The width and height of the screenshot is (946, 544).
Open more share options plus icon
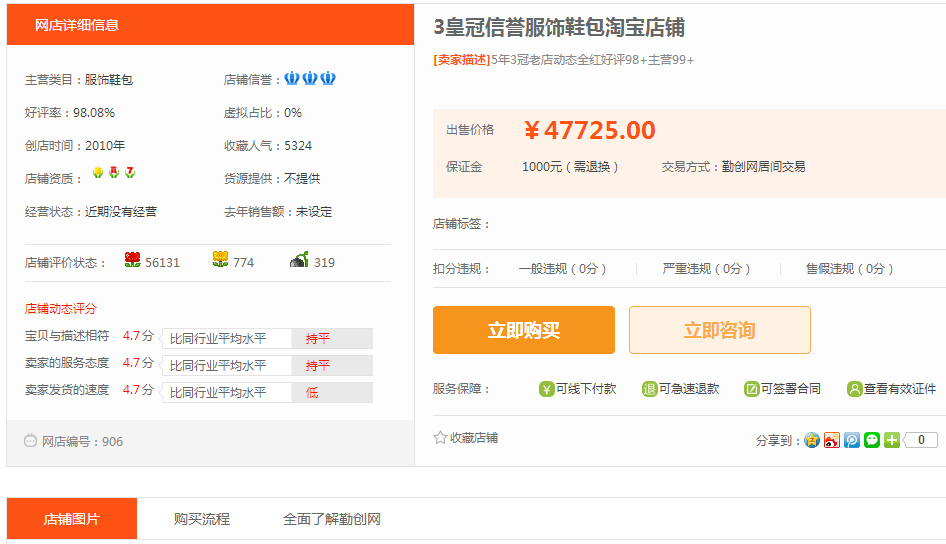click(892, 440)
